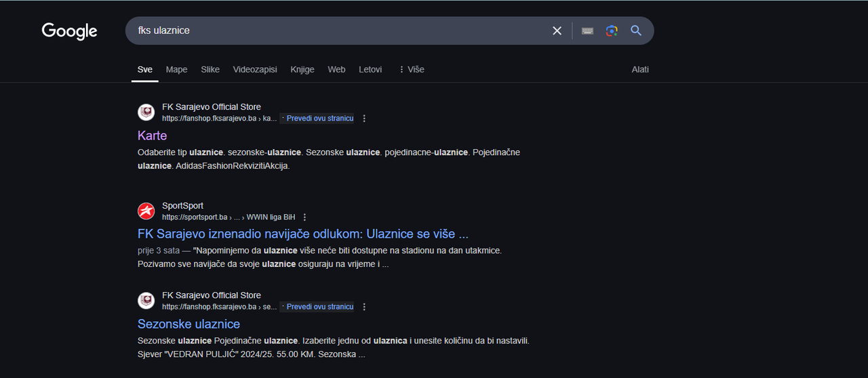Viewport: 868px width, 378px height.
Task: Click FK Sarajevo favicon next to Karte result
Action: 146,112
